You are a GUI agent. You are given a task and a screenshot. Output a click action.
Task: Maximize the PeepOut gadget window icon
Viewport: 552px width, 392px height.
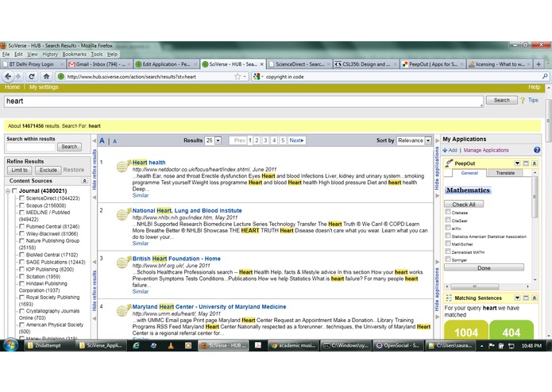[x=526, y=163]
